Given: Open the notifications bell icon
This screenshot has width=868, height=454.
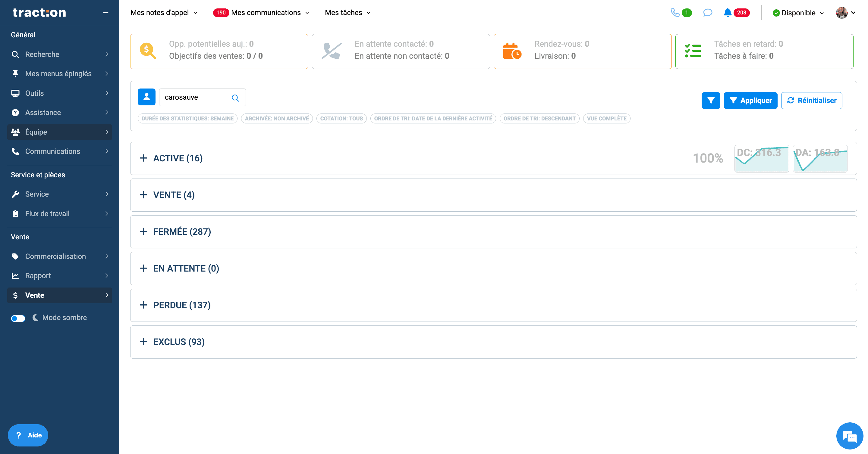Looking at the screenshot, I should click(x=728, y=13).
